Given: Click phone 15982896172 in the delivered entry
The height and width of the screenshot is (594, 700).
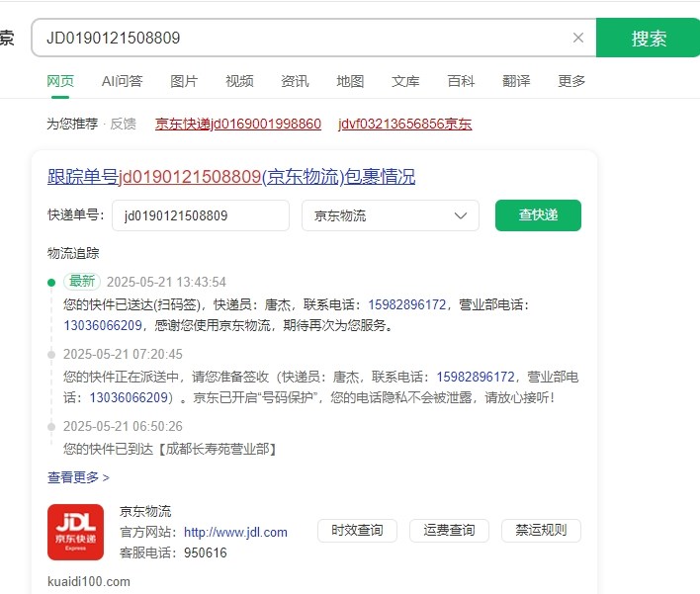Looking at the screenshot, I should tap(406, 304).
